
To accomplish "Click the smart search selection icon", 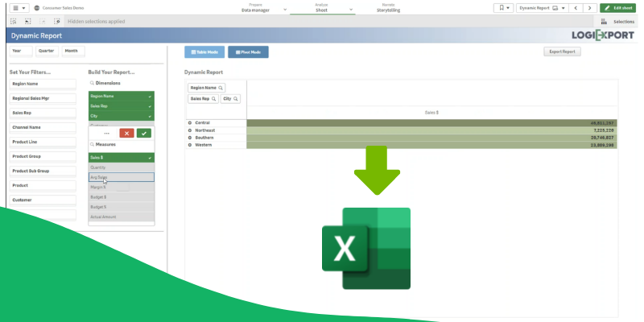I will (x=14, y=21).
